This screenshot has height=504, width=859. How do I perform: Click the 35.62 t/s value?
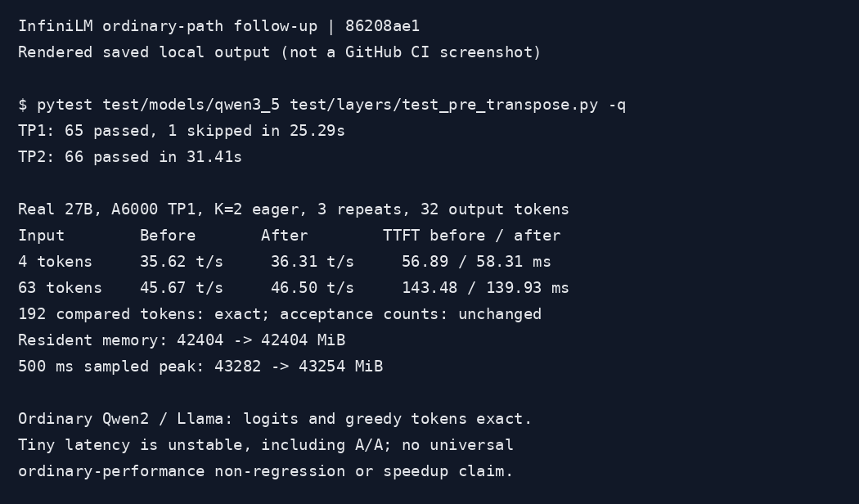click(182, 262)
